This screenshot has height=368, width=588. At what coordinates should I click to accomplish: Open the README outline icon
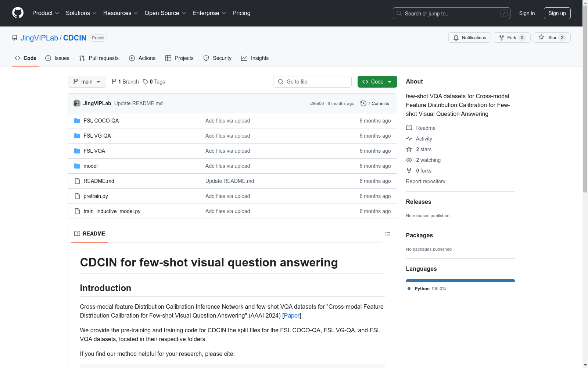pos(387,234)
